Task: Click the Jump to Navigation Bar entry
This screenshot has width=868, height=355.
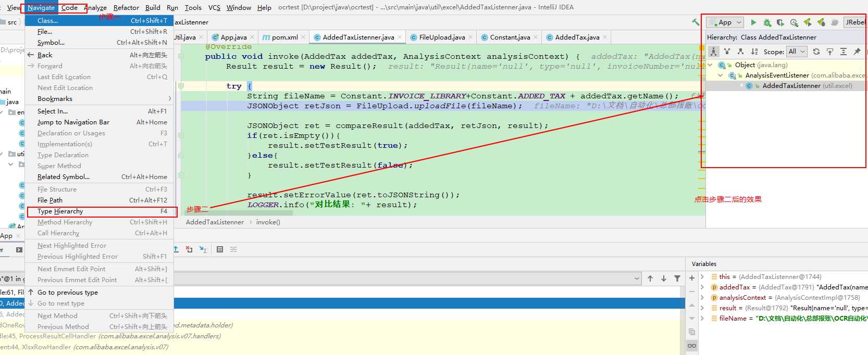Action: tap(100, 122)
